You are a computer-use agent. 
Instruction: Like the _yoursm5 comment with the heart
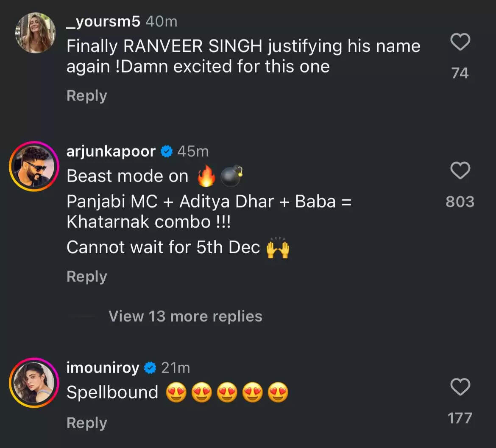point(460,42)
